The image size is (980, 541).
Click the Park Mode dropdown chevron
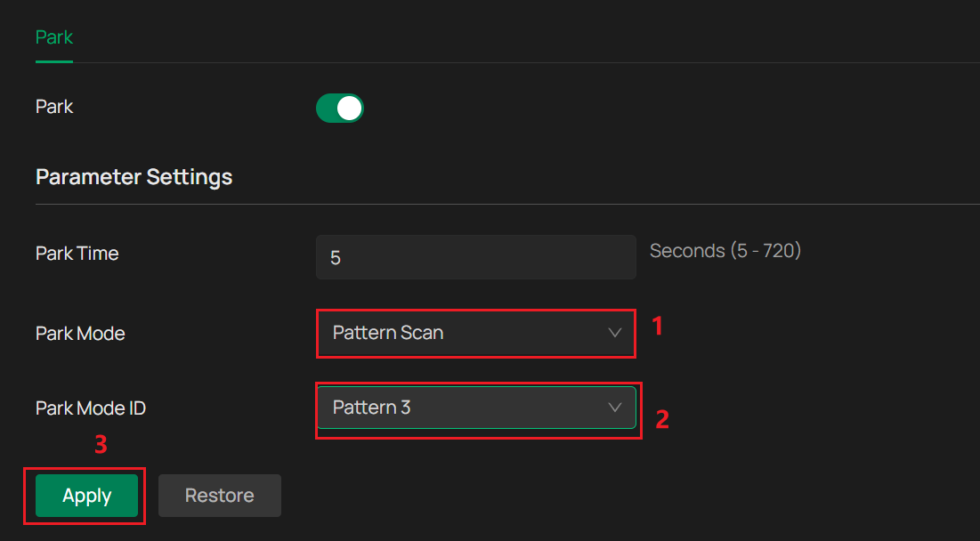(614, 333)
